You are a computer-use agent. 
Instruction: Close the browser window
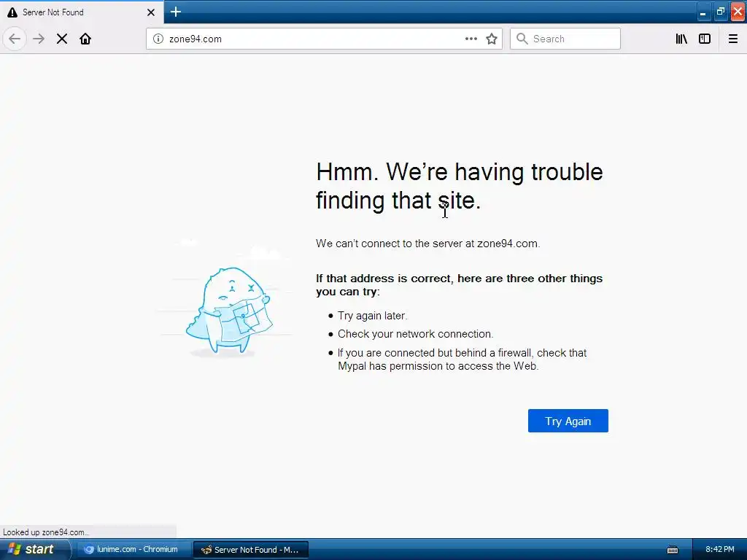[738, 12]
